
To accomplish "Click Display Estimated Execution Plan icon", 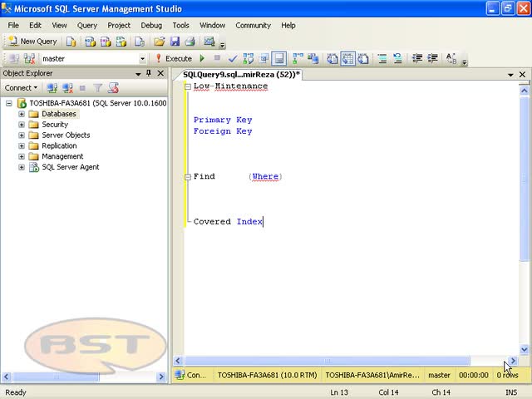I will 248,59.
